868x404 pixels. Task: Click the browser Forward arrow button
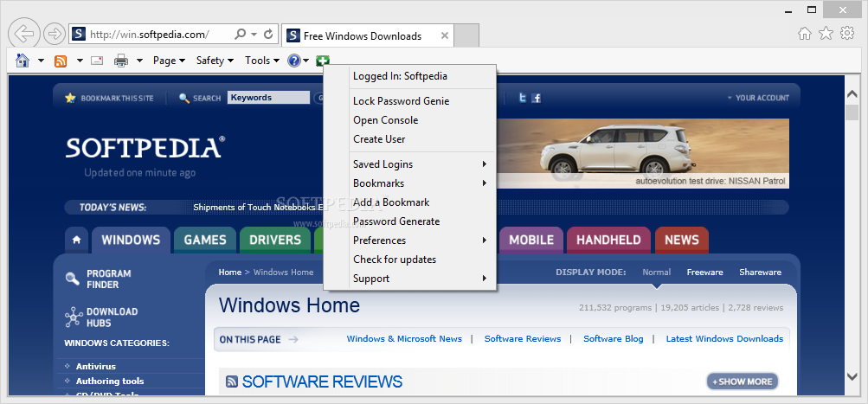coord(55,35)
